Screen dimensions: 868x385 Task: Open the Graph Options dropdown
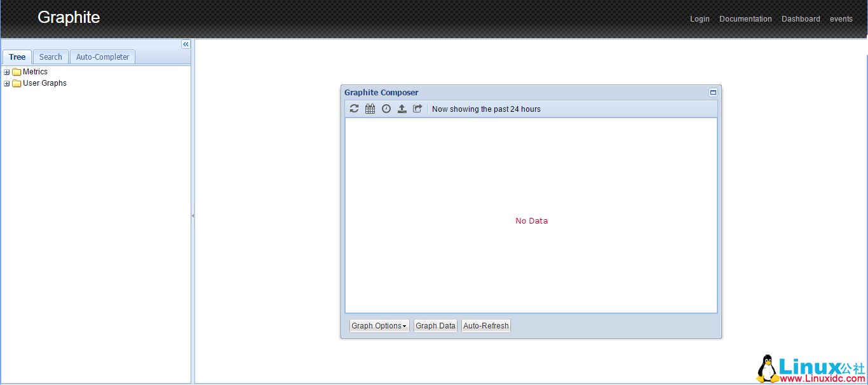pos(379,326)
